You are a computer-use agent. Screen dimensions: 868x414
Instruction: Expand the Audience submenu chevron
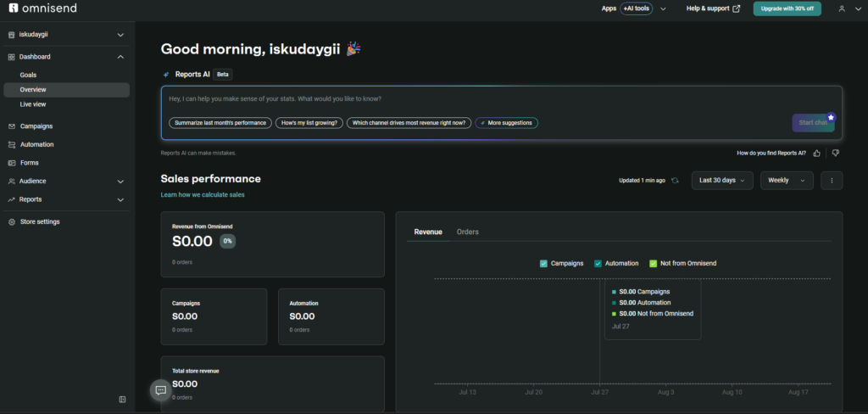pos(120,182)
